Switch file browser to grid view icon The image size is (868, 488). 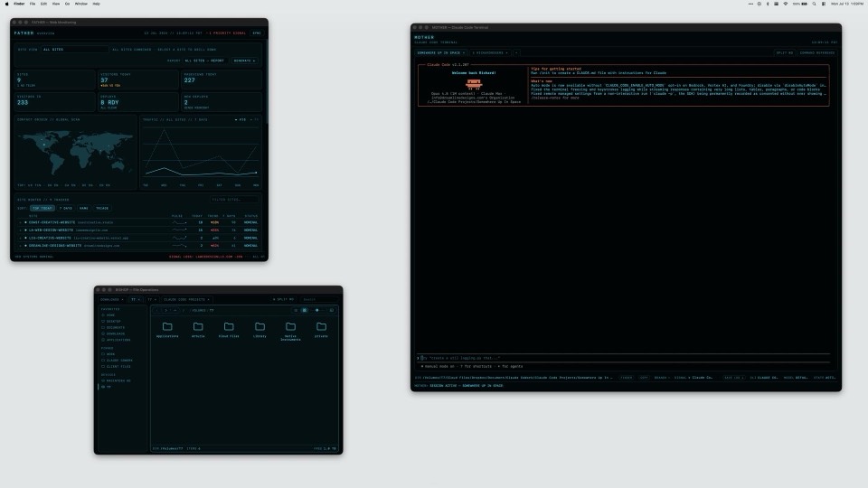[305, 310]
